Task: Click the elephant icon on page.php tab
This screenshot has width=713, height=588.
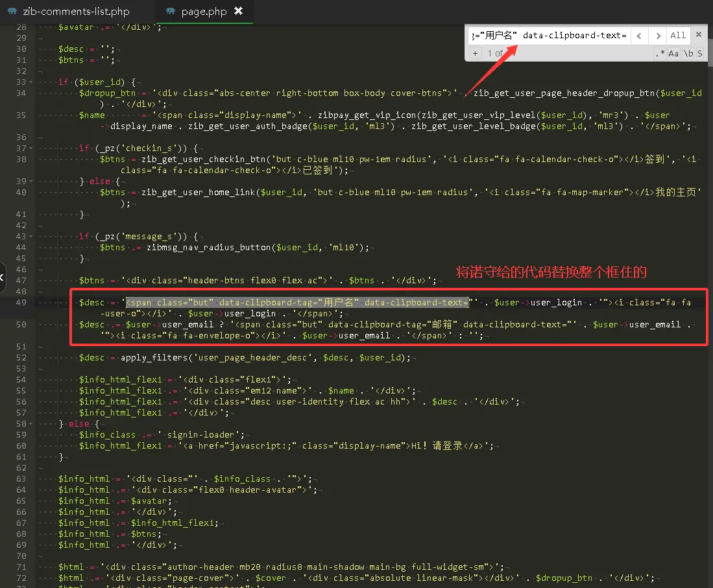Action: pyautogui.click(x=171, y=12)
